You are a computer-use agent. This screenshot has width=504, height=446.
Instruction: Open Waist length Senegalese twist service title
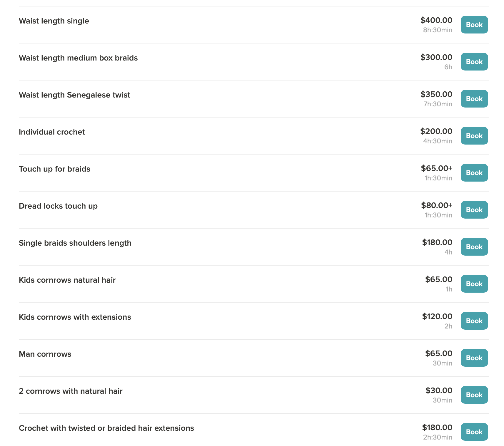coord(74,95)
